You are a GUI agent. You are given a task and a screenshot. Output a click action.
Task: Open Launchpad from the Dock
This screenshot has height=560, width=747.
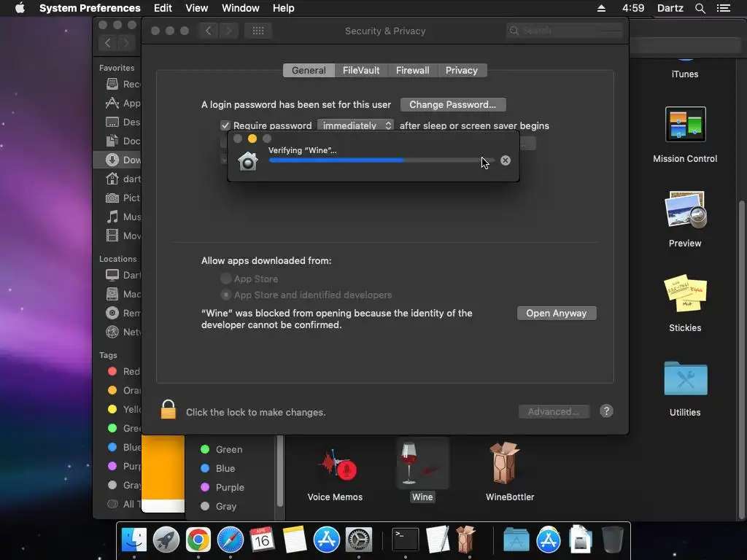tap(166, 540)
